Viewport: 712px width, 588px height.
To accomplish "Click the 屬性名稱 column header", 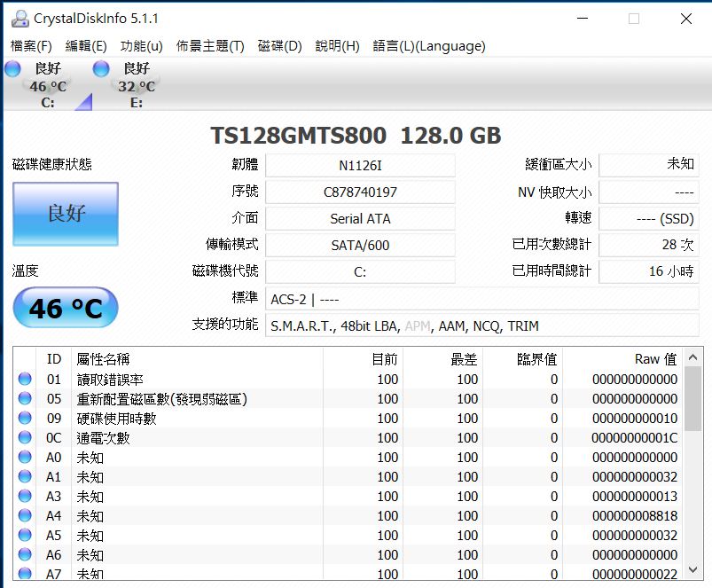I will [x=197, y=358].
